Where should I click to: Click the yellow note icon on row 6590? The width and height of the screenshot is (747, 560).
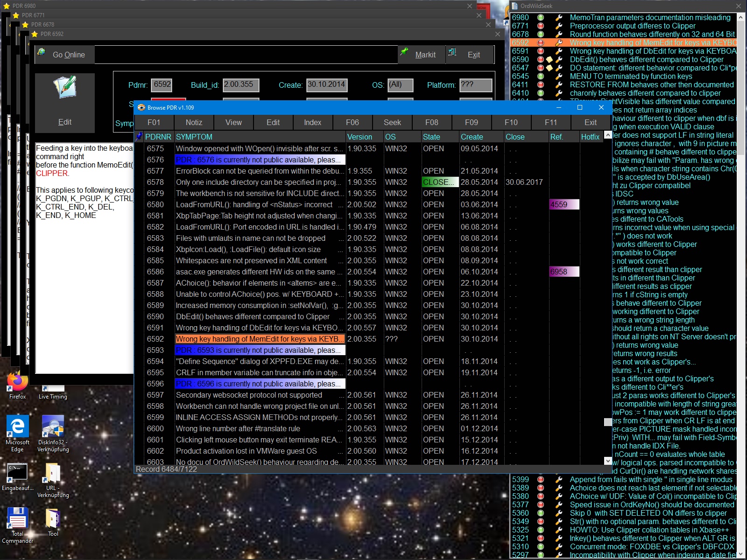click(550, 60)
